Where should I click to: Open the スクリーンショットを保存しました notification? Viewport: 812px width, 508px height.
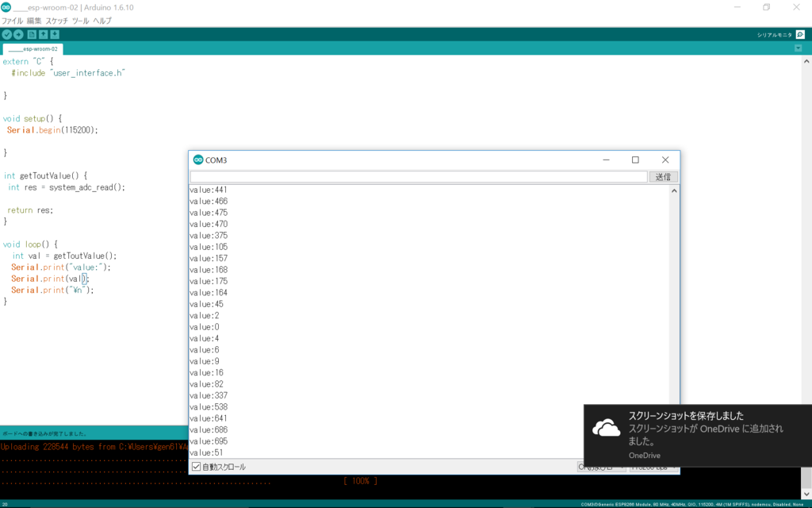pos(698,436)
